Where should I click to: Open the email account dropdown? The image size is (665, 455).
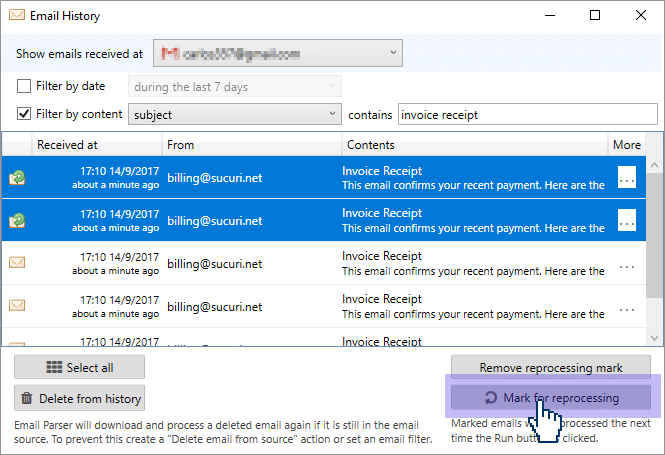[278, 53]
